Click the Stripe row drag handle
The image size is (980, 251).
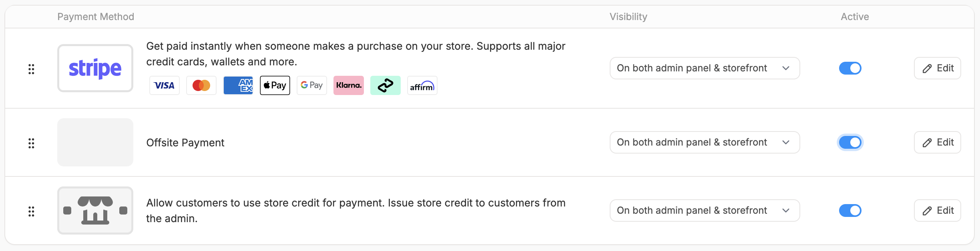31,69
